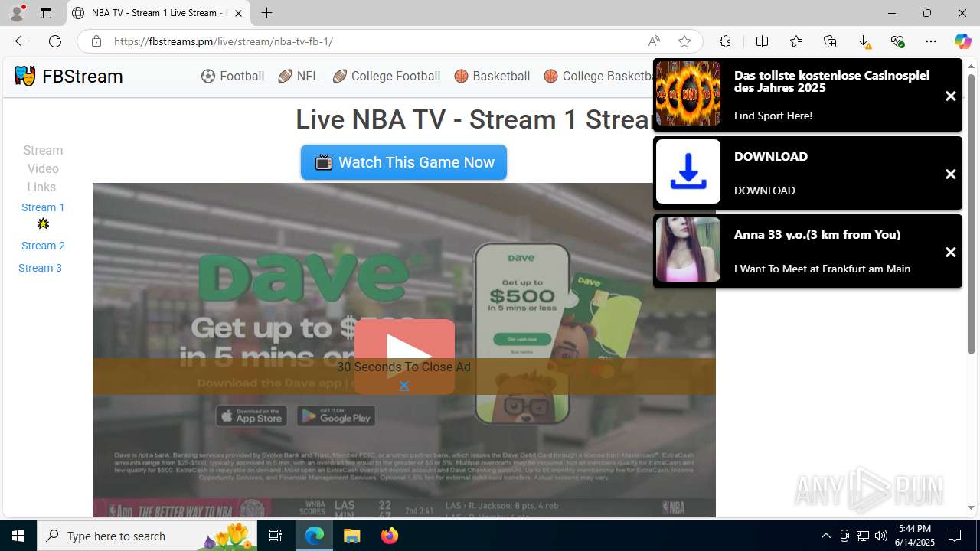980x551 pixels.
Task: Open the College Football section
Action: pos(387,76)
